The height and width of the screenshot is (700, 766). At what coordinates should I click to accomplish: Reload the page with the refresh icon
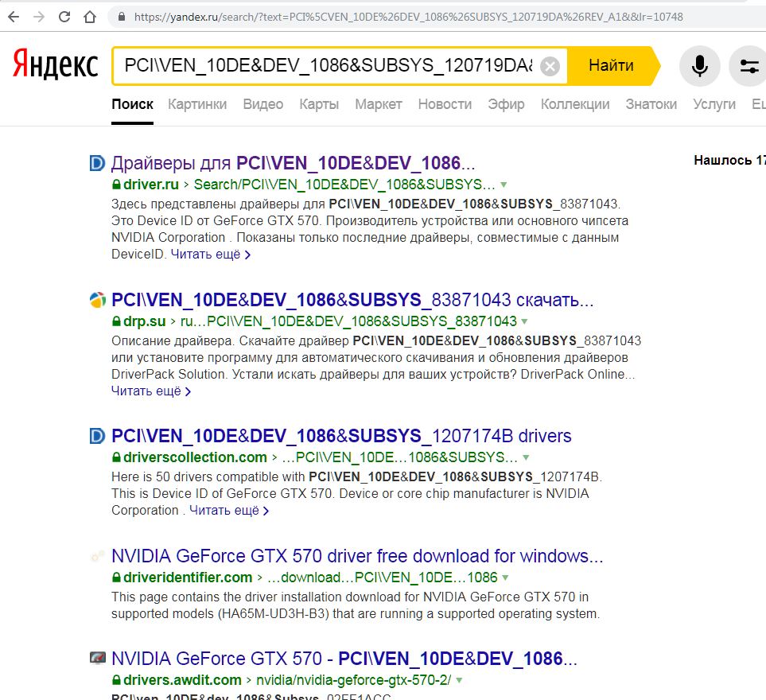pyautogui.click(x=64, y=17)
